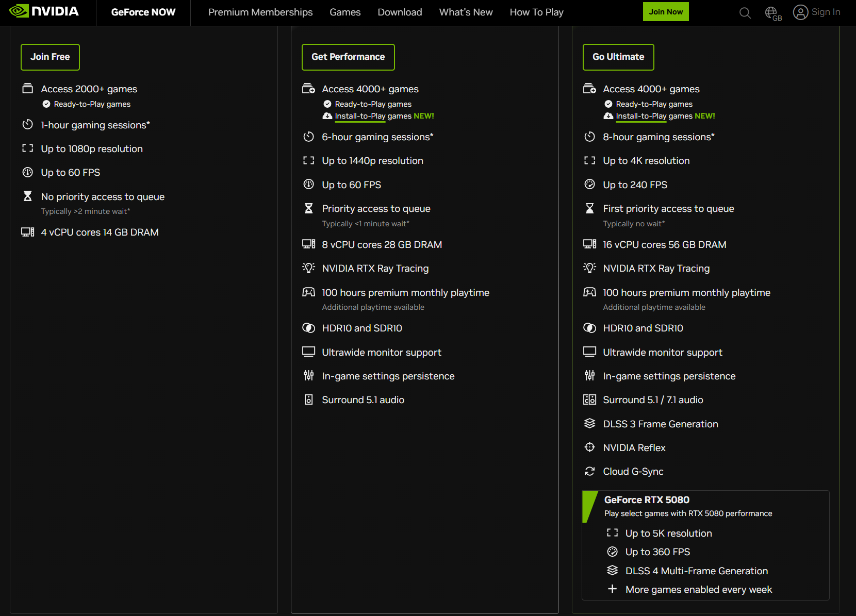The height and width of the screenshot is (616, 856).
Task: Open the GeForce NOW home tab
Action: [143, 12]
